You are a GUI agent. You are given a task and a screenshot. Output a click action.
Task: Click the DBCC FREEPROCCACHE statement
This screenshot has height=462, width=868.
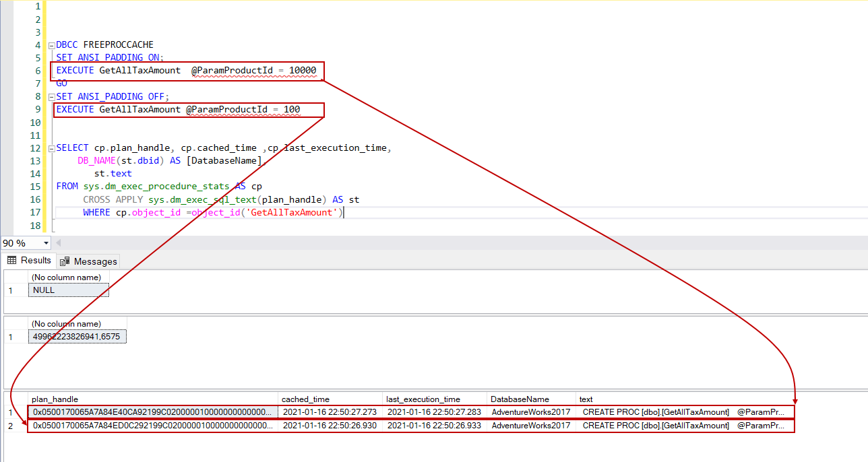click(104, 45)
